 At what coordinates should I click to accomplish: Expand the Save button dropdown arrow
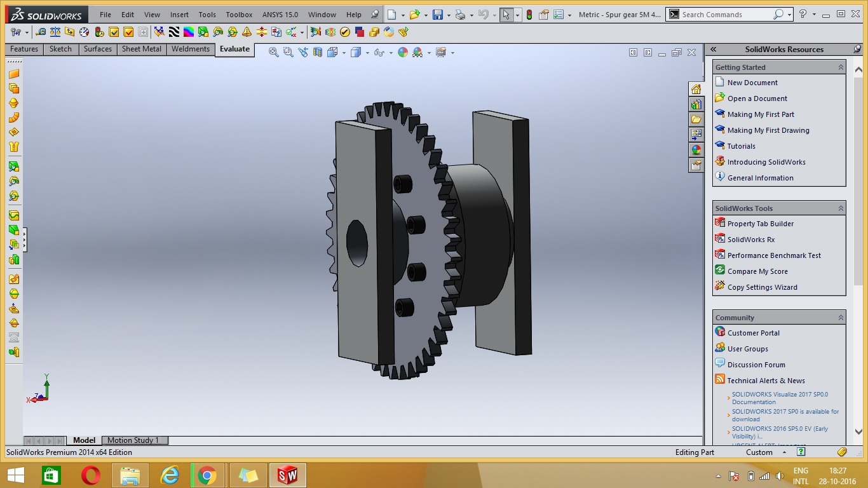click(448, 15)
